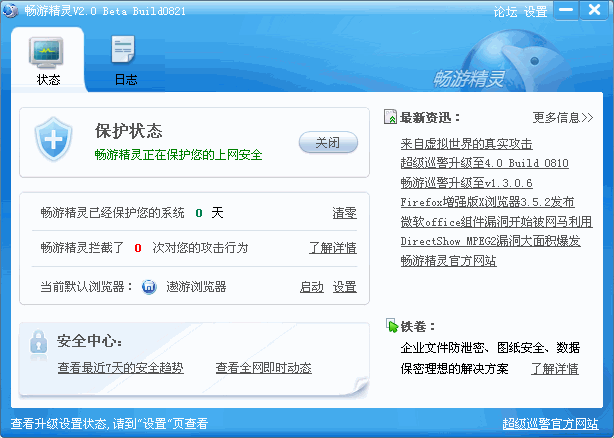Viewport: 614px width, 438px height.
Task: Click 启动 to launch default browser
Action: pos(312,287)
